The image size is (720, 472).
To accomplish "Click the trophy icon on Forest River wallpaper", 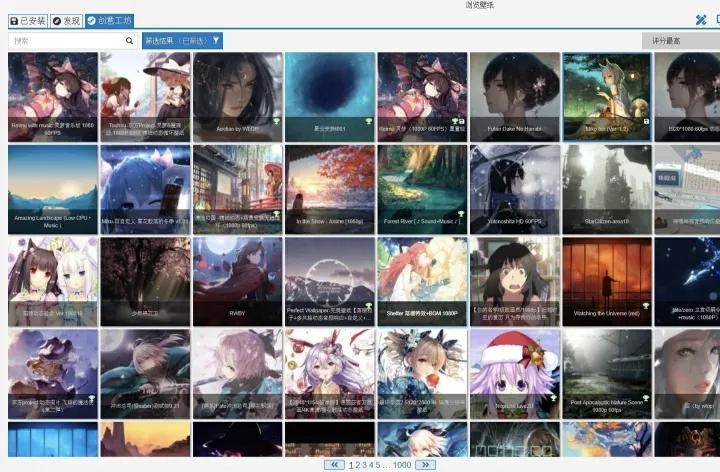I will point(461,214).
